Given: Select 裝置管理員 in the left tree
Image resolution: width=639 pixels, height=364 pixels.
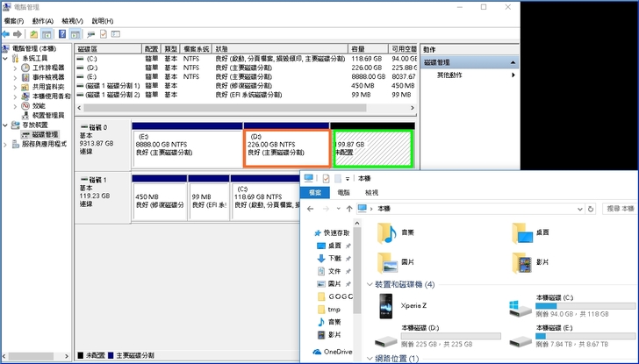Looking at the screenshot, I should 47,116.
